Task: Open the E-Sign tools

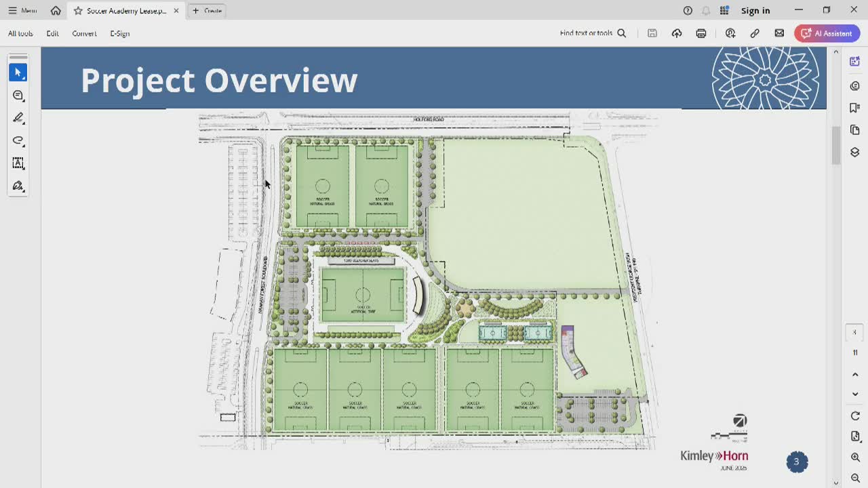Action: tap(120, 33)
